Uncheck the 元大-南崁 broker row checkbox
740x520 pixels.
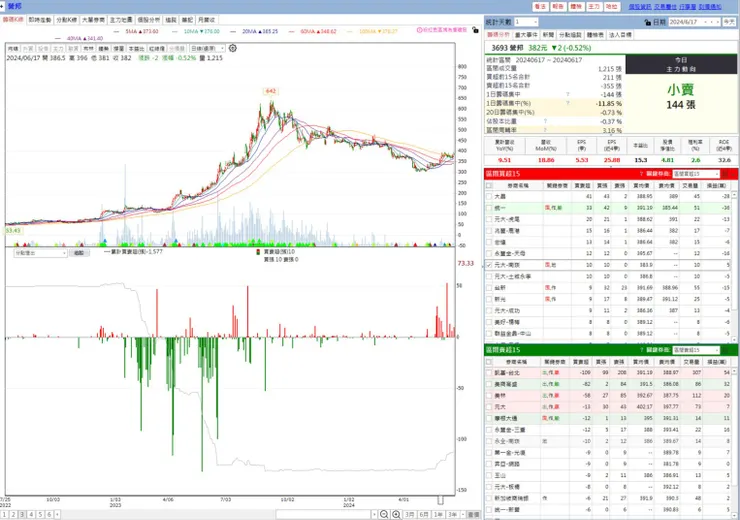(x=489, y=265)
